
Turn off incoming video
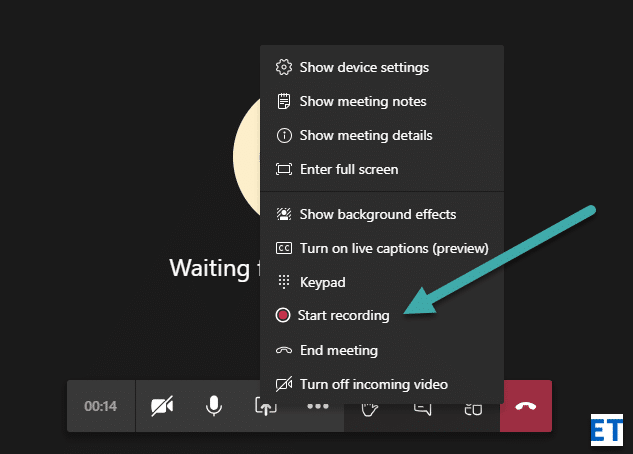point(373,384)
